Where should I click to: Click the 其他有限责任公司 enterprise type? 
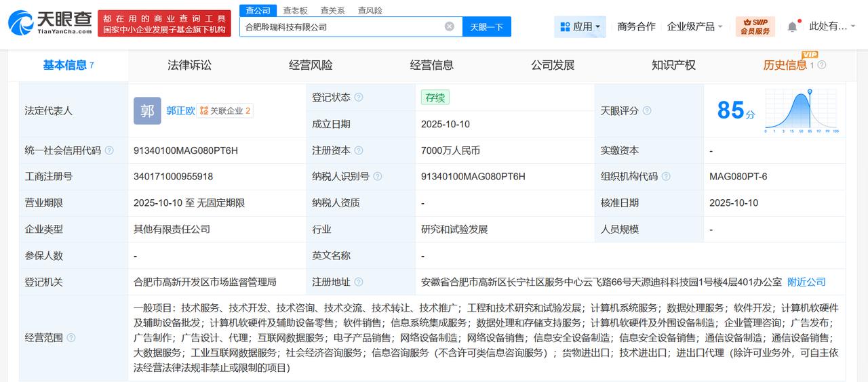[x=172, y=229]
